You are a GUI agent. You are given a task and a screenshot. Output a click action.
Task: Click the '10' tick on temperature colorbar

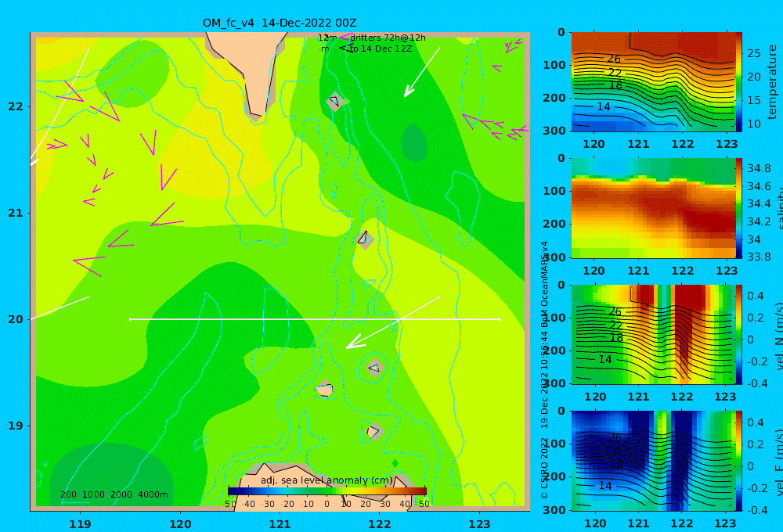click(754, 124)
